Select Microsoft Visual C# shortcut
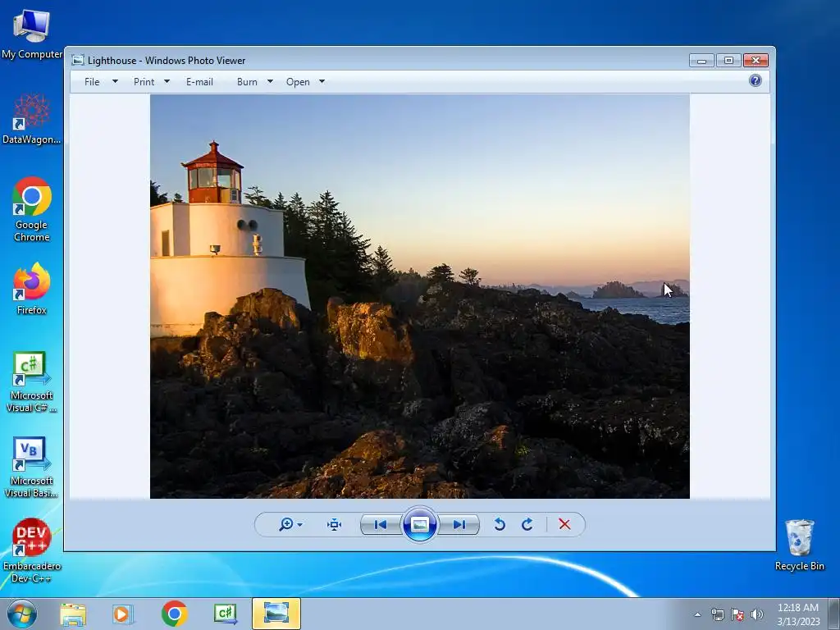This screenshot has height=630, width=840. 32,382
